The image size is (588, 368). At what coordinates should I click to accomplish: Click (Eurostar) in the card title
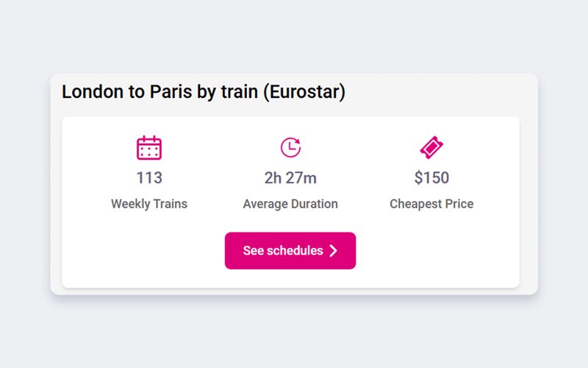tap(304, 92)
